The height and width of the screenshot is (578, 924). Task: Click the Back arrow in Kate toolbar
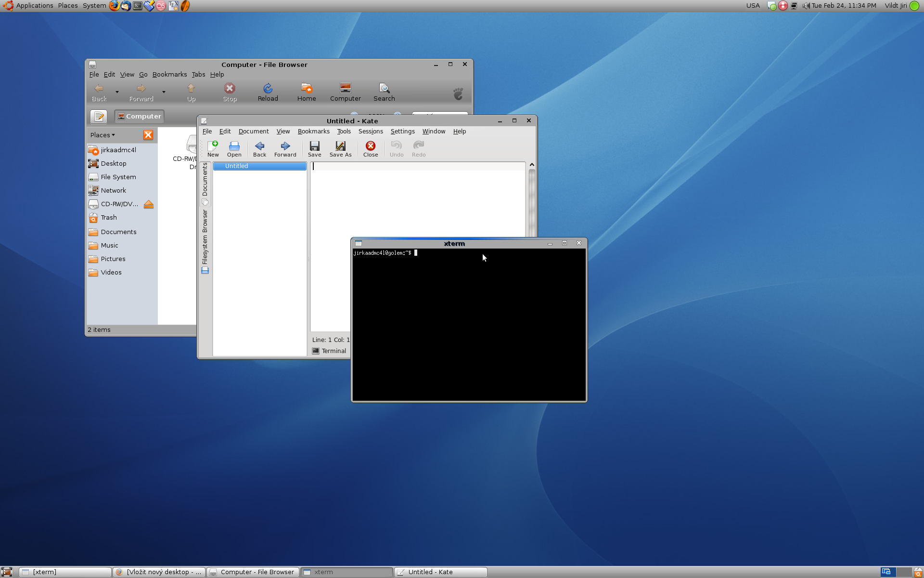click(260, 149)
